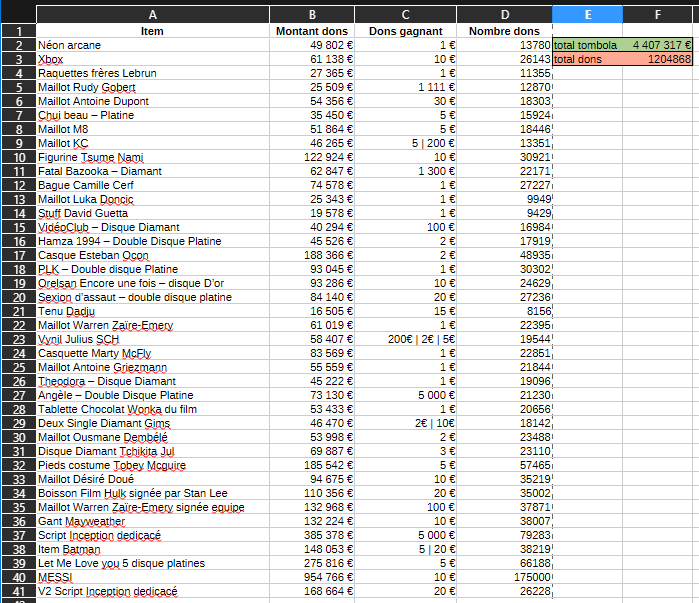Viewport: 699px width, 603px height.
Task: Click 'V2 Script Inception dedicacé' cell
Action: click(x=152, y=591)
